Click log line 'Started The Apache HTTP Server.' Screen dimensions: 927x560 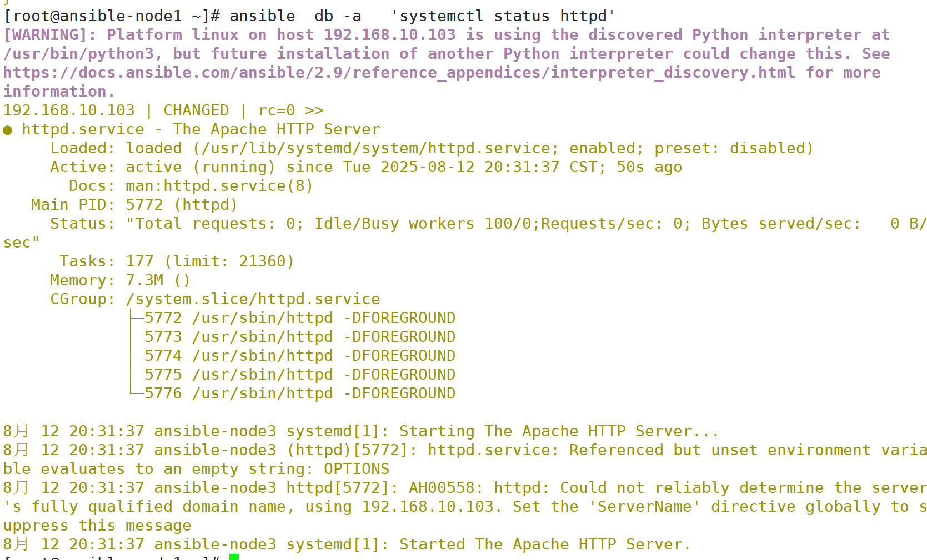click(347, 544)
